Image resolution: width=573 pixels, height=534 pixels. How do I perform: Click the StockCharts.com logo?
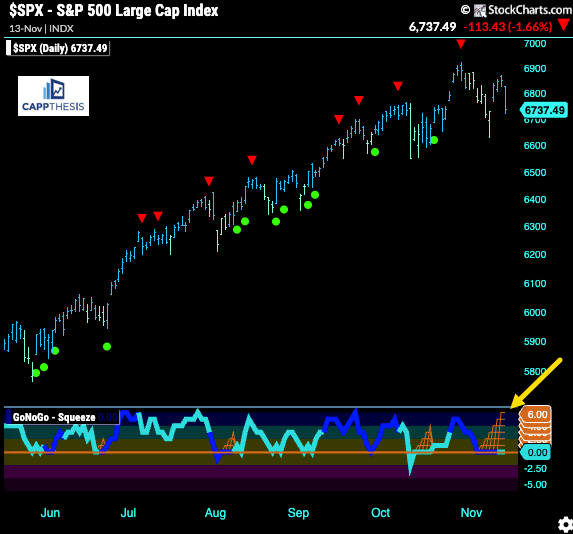click(516, 10)
